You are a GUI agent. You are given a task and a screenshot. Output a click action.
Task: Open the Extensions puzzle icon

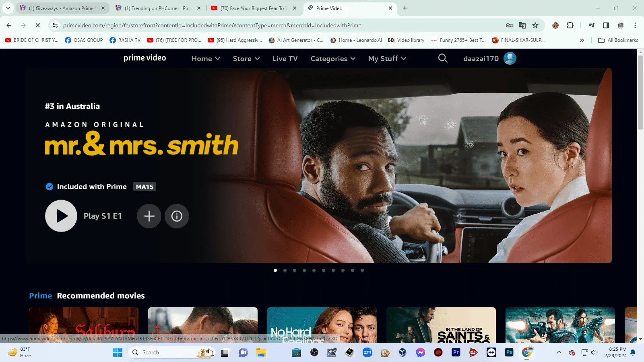click(570, 25)
